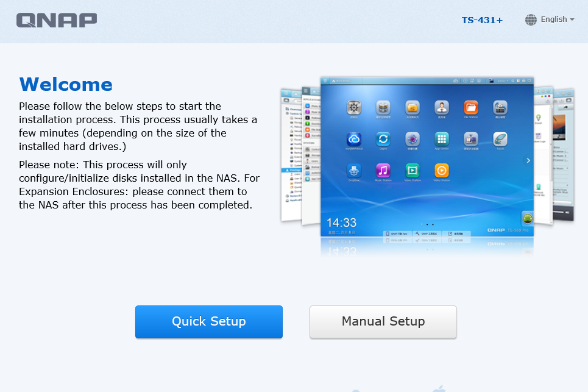
Task: Click the purple Music Station icon
Action: (x=383, y=169)
